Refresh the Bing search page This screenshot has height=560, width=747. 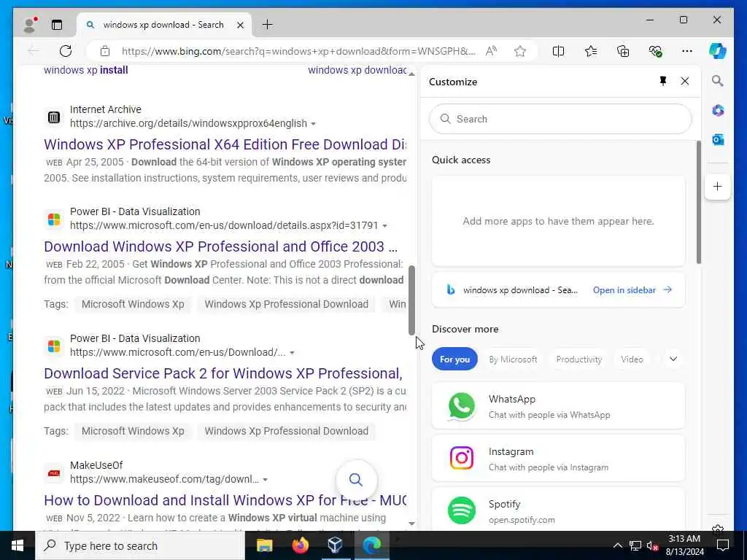pos(66,51)
